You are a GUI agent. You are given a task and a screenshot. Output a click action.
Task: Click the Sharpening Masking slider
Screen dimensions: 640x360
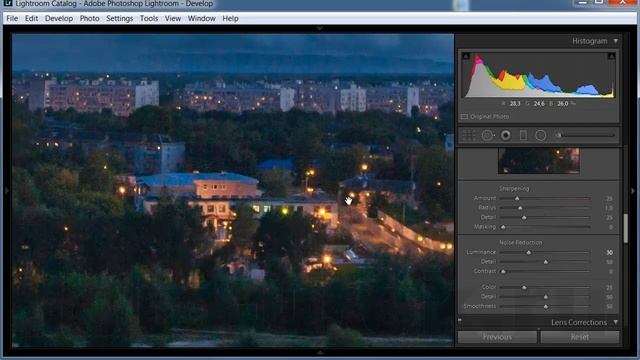point(544,227)
